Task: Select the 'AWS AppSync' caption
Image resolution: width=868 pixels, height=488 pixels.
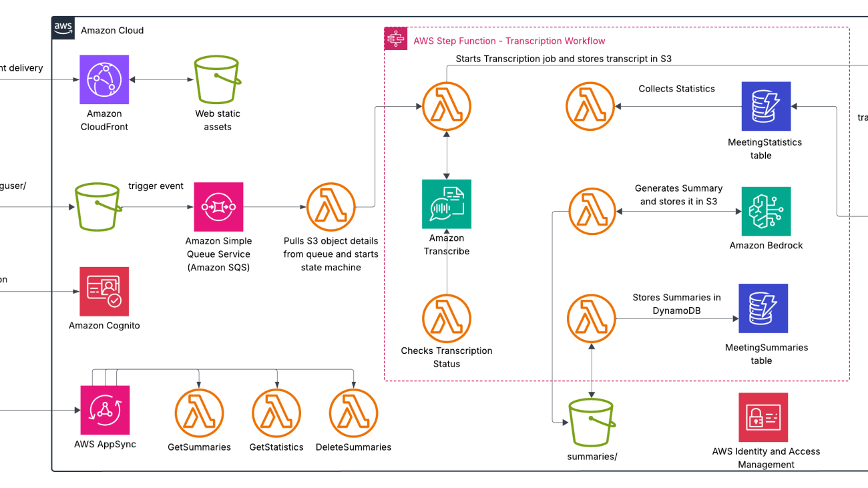Action: (105, 444)
